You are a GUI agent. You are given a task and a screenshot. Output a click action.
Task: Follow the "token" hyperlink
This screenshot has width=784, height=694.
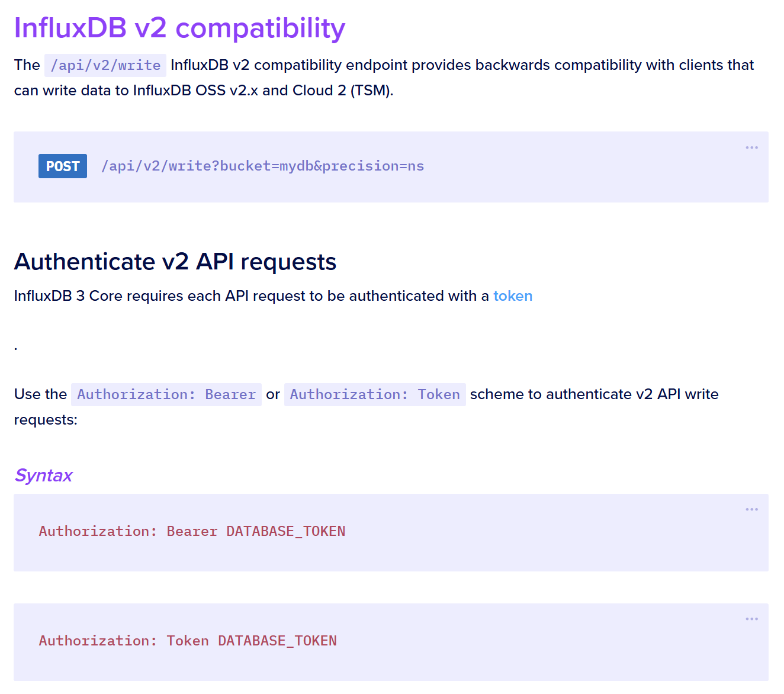point(513,296)
